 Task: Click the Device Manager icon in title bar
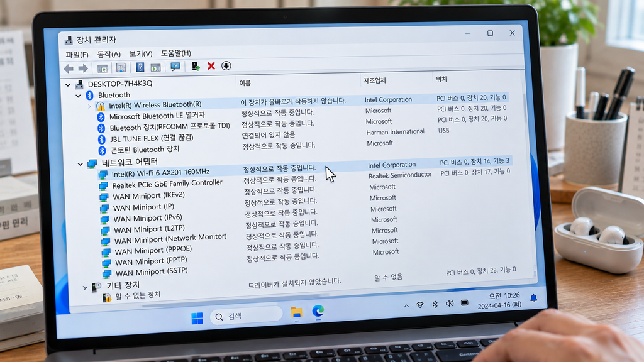coord(69,40)
